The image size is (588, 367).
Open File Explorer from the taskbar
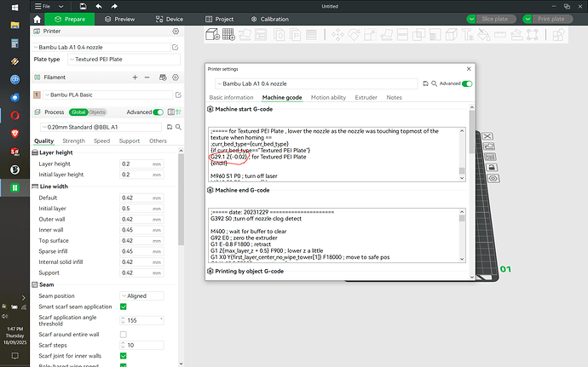point(14,25)
